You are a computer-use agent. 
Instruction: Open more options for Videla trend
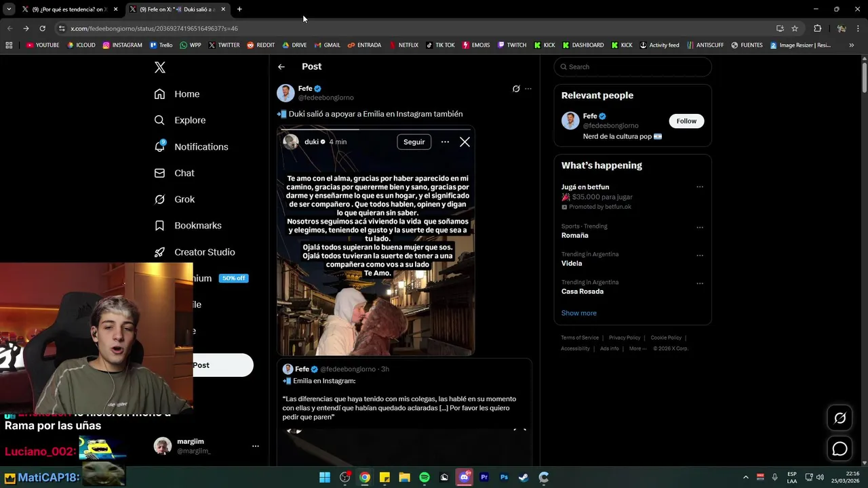click(700, 256)
